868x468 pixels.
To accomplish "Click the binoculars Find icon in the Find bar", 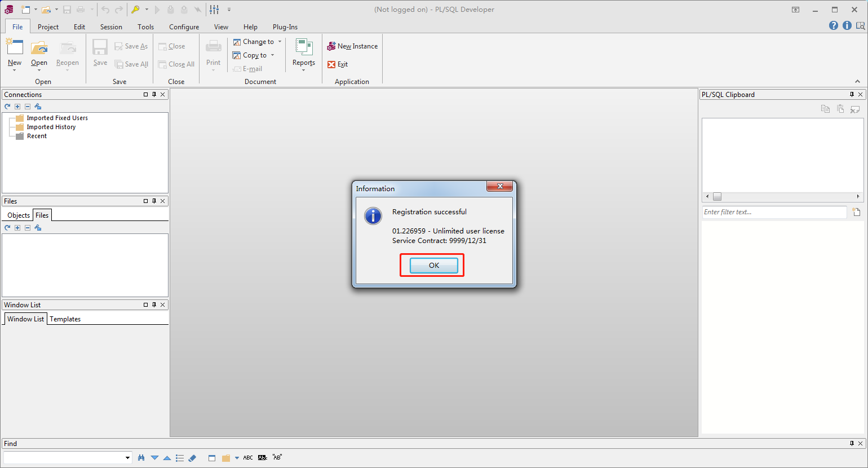I will 141,458.
